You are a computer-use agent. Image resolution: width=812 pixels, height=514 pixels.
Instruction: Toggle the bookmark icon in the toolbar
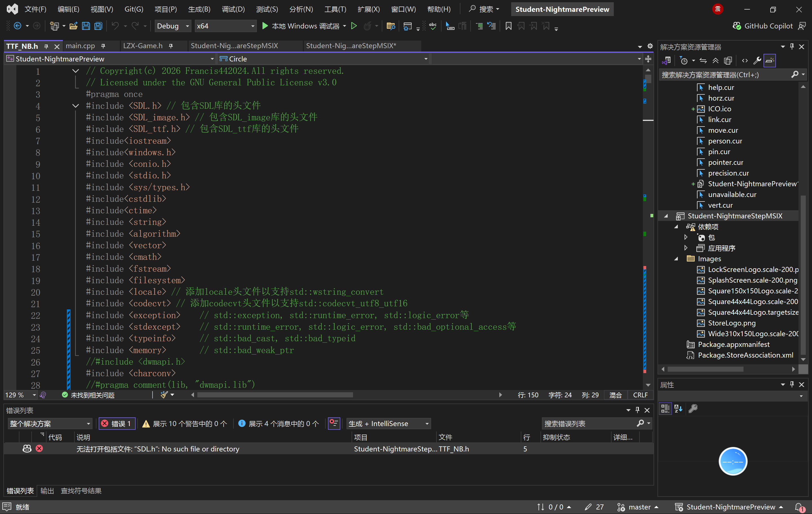pyautogui.click(x=508, y=26)
